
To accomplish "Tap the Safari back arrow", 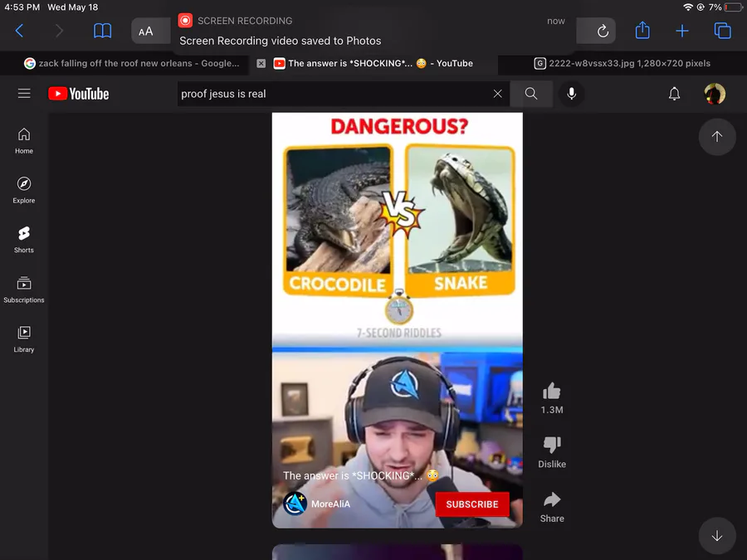I will [19, 31].
